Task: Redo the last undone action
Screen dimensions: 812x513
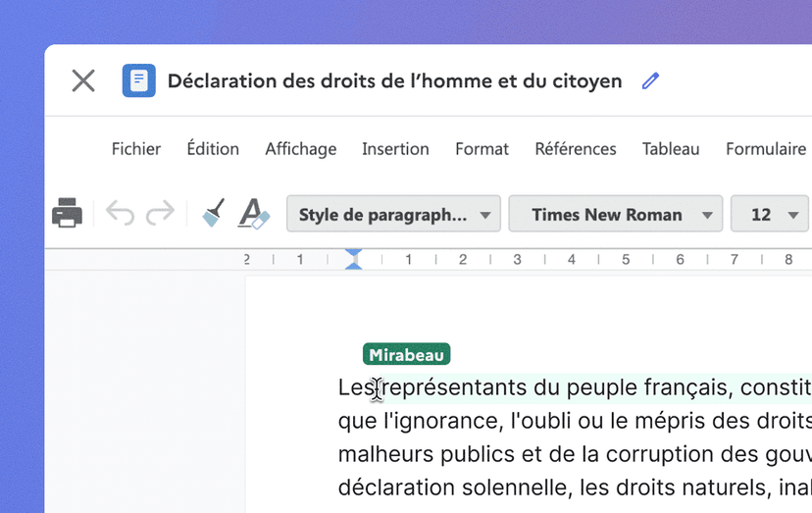Action: 160,213
